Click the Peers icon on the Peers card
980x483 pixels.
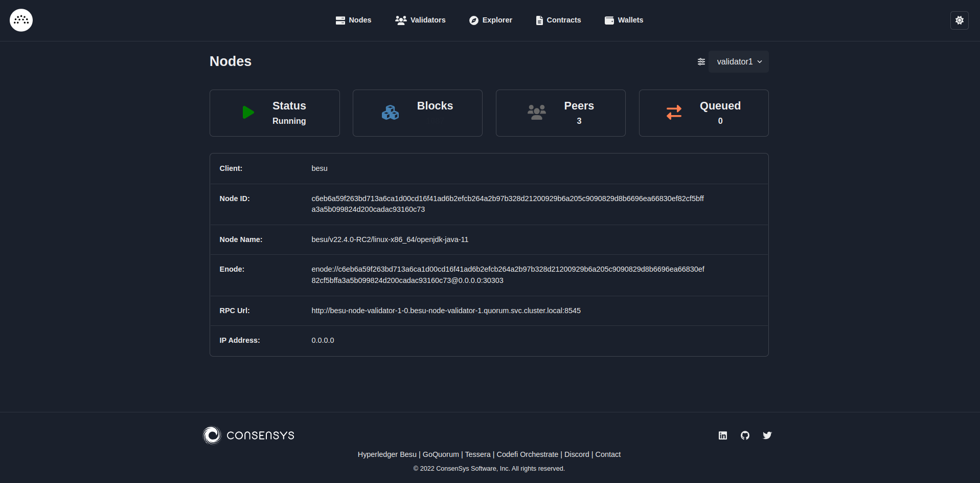536,113
